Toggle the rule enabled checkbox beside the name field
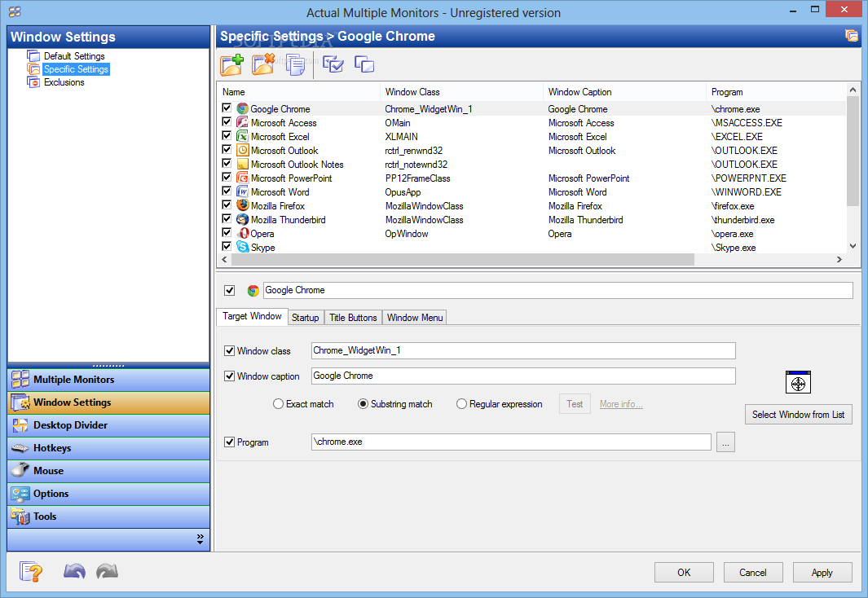 (229, 290)
